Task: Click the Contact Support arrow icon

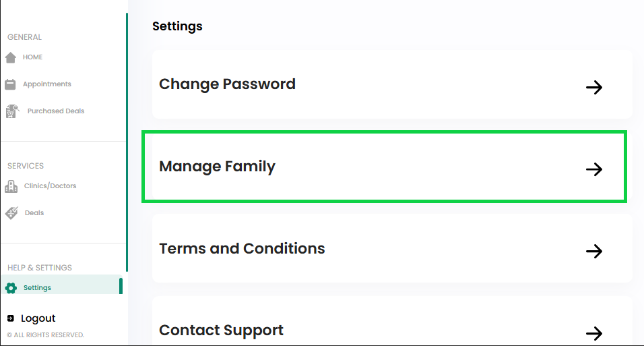Action: 594,333
